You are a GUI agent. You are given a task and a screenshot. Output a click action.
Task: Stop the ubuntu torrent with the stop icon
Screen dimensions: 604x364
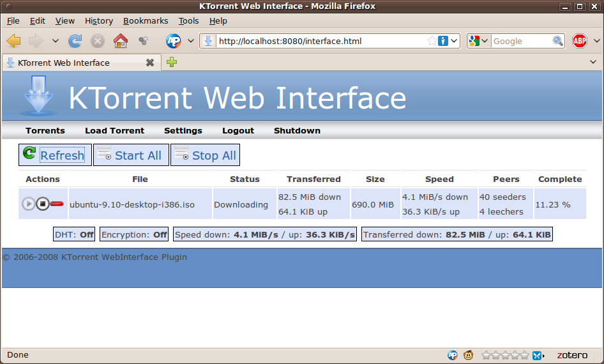coord(43,203)
